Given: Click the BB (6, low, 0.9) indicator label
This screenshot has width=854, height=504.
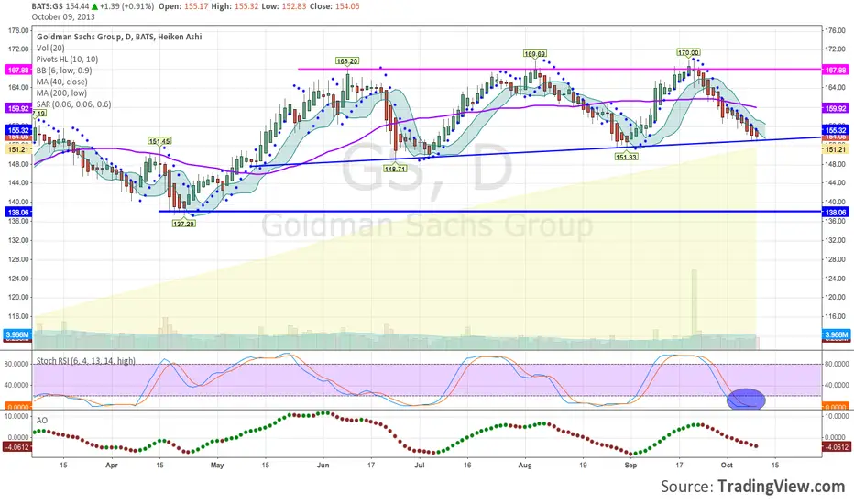Looking at the screenshot, I should 64,71.
